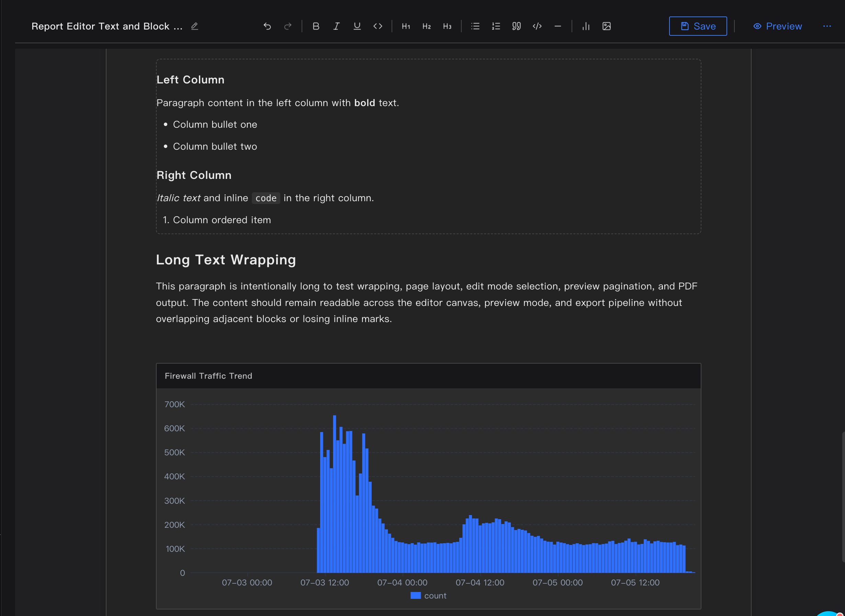Select the Firewall Traffic Trend chart title

(x=209, y=376)
